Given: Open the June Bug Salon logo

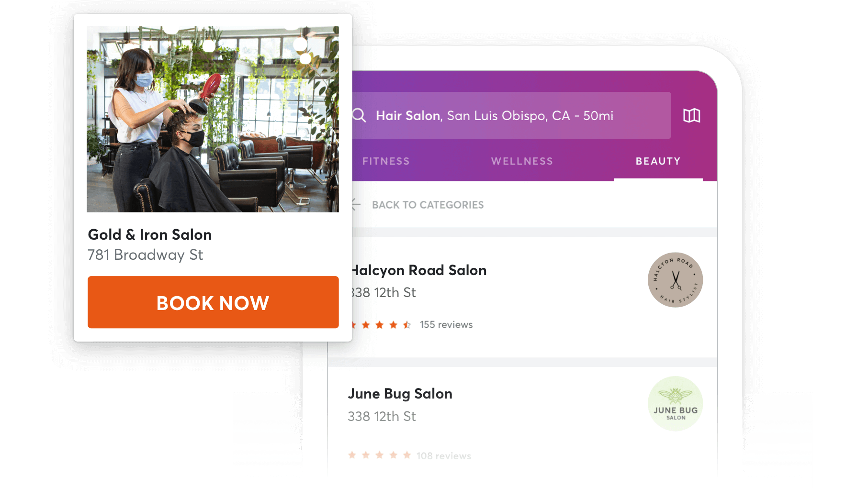Looking at the screenshot, I should [675, 404].
